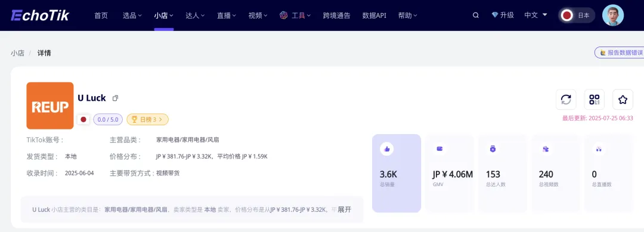Click the 总达人数 creator icon
Image resolution: width=644 pixels, height=232 pixels.
pyautogui.click(x=493, y=149)
